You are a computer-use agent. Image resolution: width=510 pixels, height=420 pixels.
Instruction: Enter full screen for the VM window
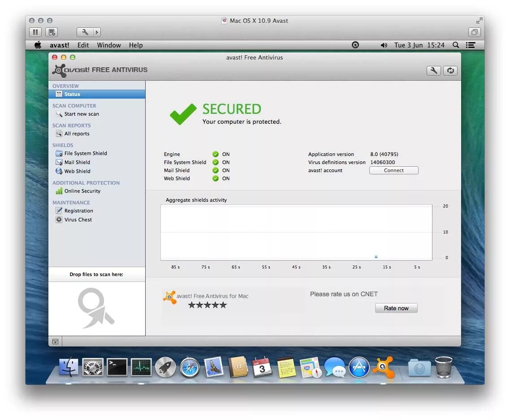point(479,21)
